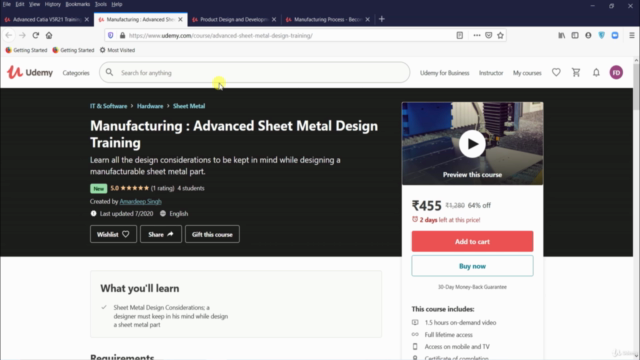Image resolution: width=640 pixels, height=360 pixels.
Task: Click the Add to cart button
Action: pos(472,241)
